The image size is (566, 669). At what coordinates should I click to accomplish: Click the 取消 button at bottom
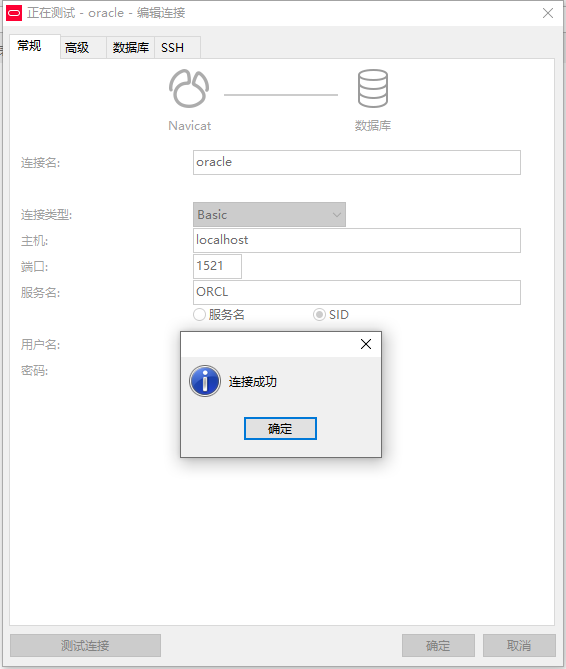pos(519,646)
